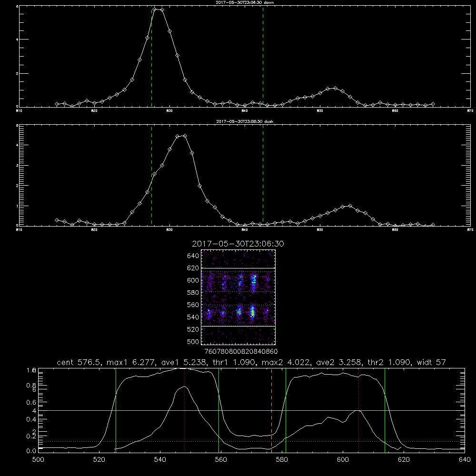Viewport: 476px width, 476px height.
Task: Click the "620" x-axis label of bottom plot
Action: (404, 459)
